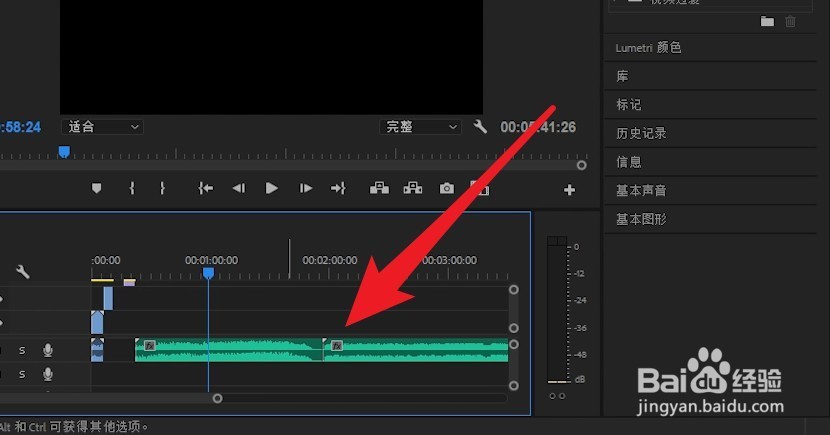Click the audio level meter bars
830x435 pixels.
coord(557,310)
